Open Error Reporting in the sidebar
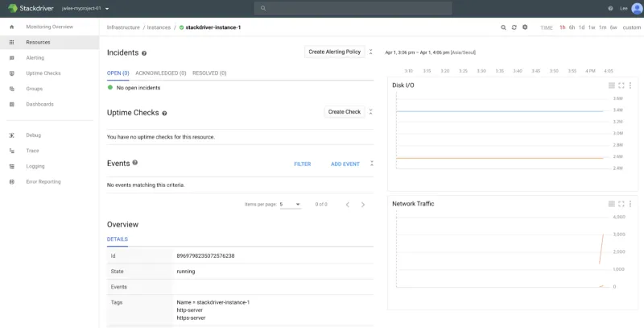The height and width of the screenshot is (328, 644). [43, 181]
